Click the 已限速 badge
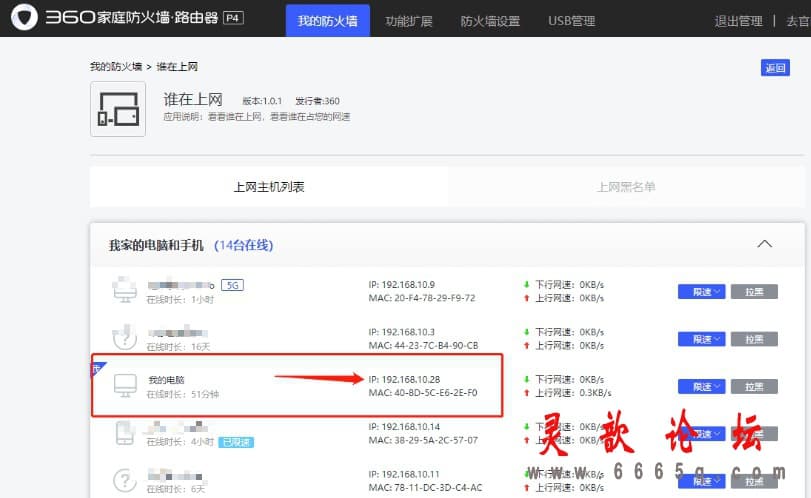811x498 pixels. pos(236,442)
